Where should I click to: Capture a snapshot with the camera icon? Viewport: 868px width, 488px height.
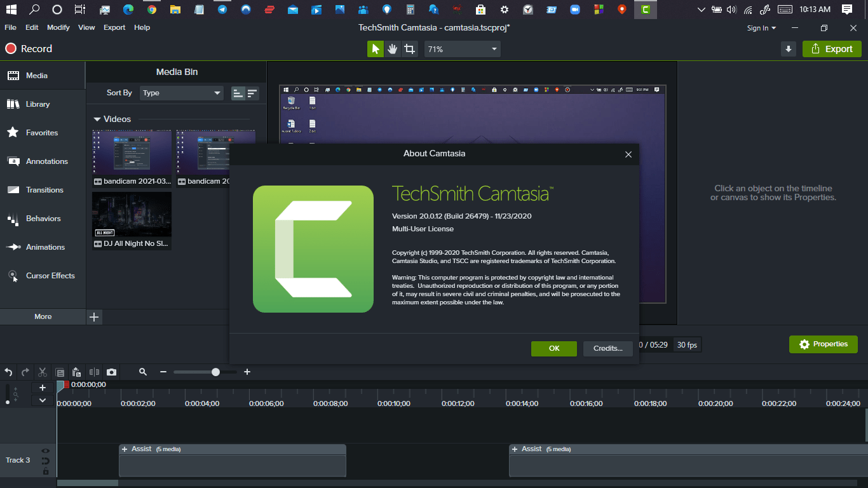[111, 372]
